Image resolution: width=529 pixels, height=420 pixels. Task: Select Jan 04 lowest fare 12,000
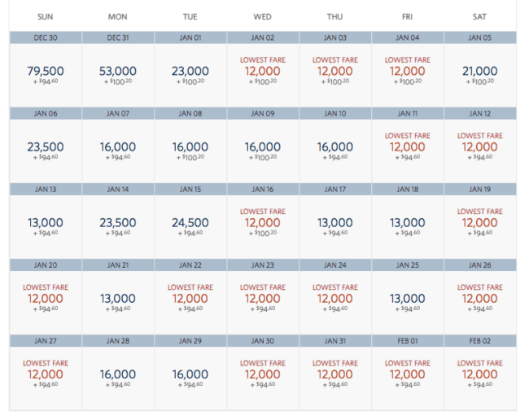coord(408,75)
